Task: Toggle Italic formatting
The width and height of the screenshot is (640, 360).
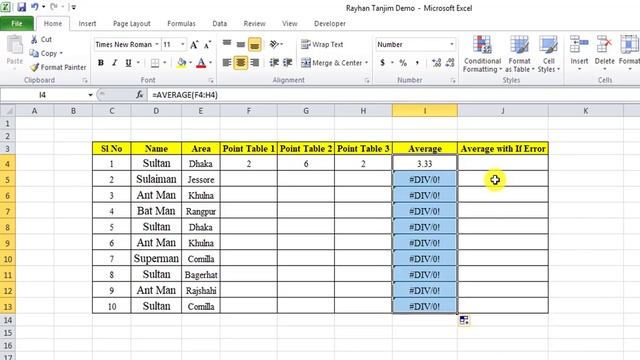Action: click(x=115, y=63)
